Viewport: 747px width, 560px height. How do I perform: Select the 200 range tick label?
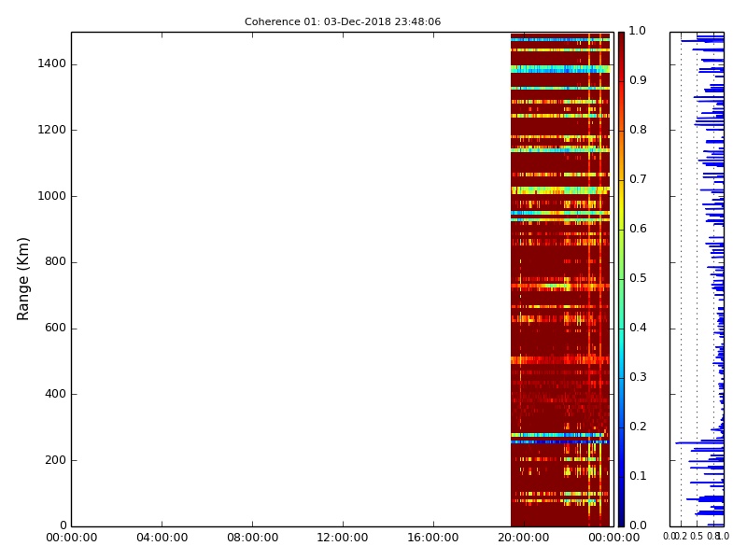pos(55,460)
